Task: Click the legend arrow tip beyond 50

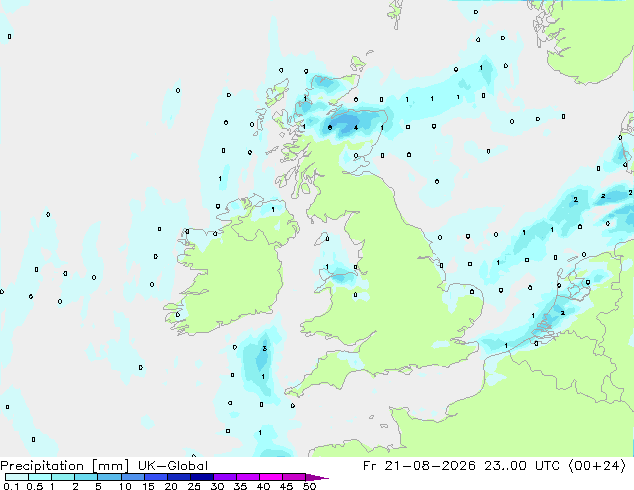Action: tap(317, 477)
